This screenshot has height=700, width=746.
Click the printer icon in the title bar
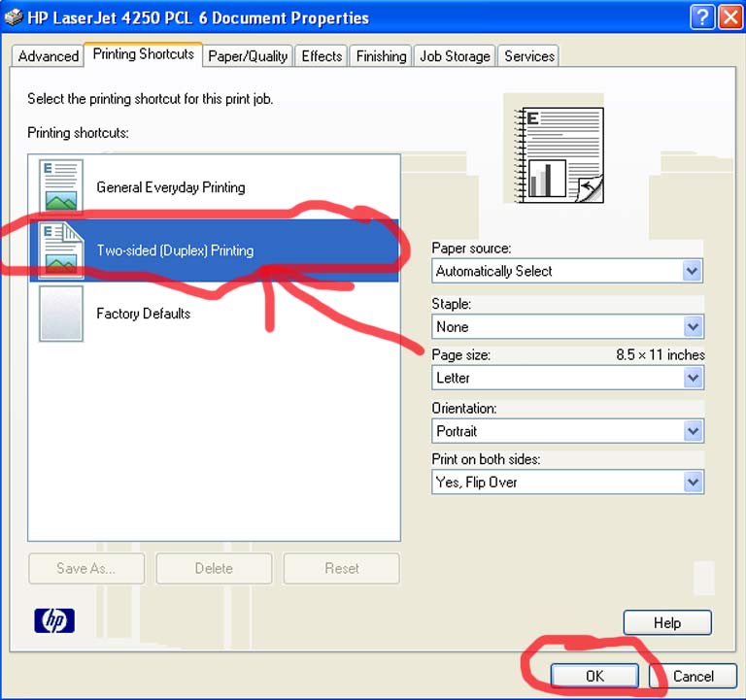tap(14, 17)
